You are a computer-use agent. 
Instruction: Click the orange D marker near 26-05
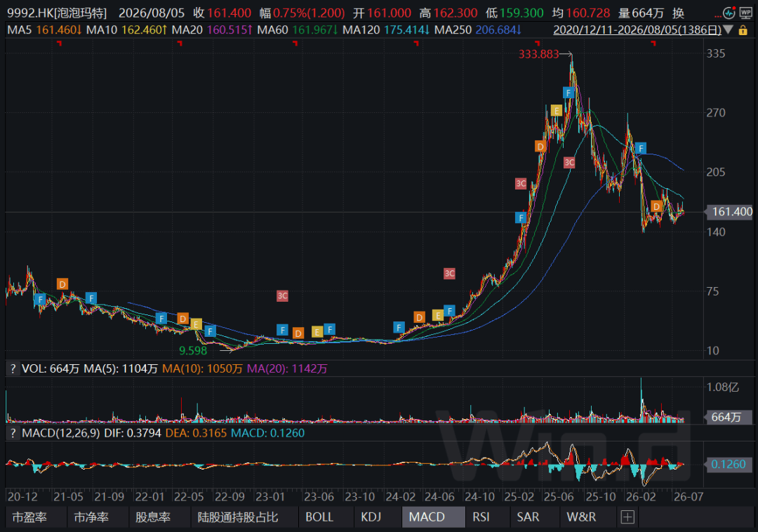656,207
